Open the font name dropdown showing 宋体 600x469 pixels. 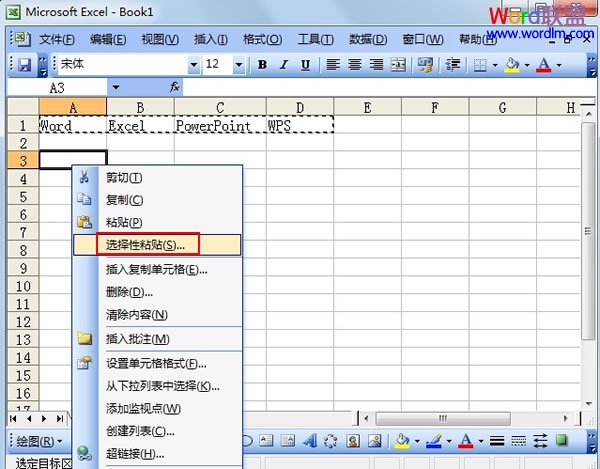point(194,65)
